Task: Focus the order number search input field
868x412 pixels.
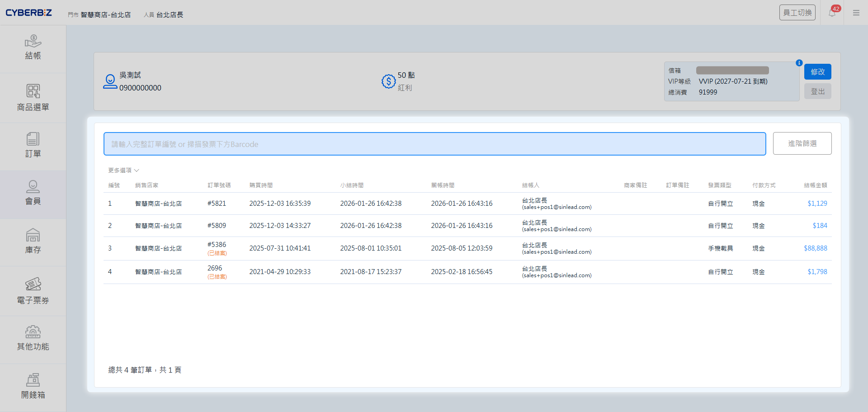Action: pyautogui.click(x=434, y=144)
